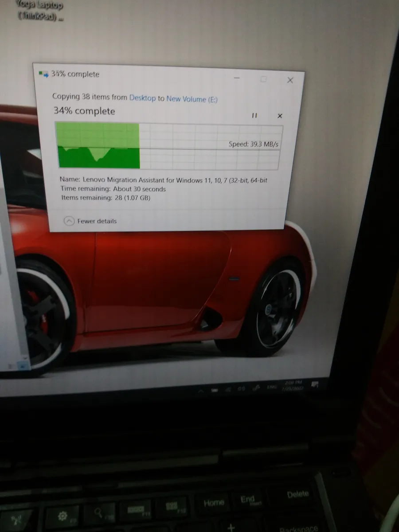Click the pen/link tray icon
This screenshot has height=532, width=399.
[x=256, y=388]
